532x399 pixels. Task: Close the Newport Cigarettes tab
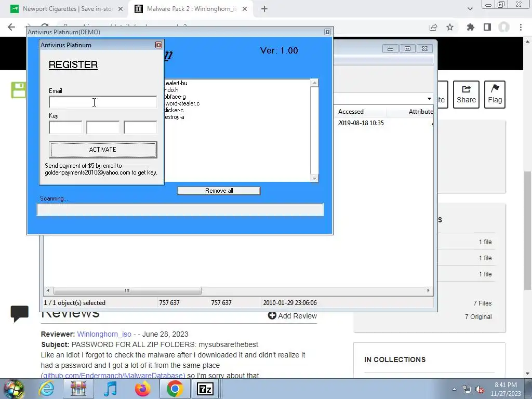click(x=121, y=9)
